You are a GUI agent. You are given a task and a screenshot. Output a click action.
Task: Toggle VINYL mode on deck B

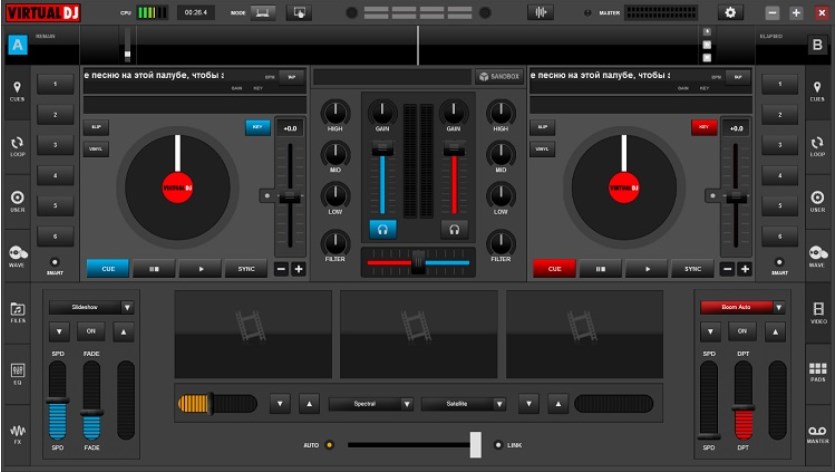coord(542,149)
